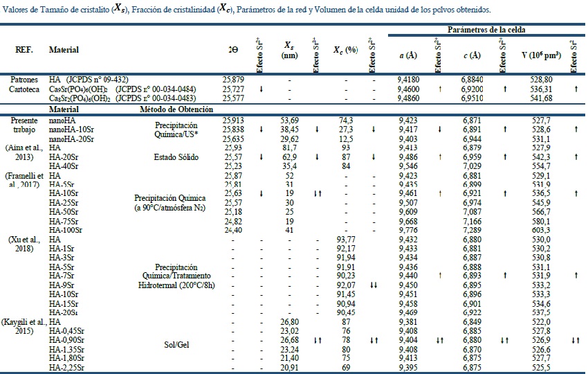Click the up arrow right of 542,3
This screenshot has width=588, height=374.
click(x=576, y=158)
